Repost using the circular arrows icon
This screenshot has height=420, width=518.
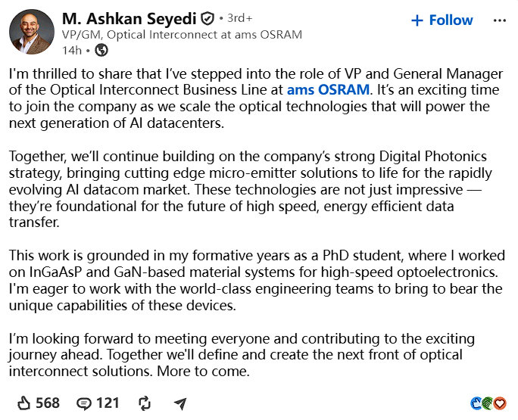pyautogui.click(x=145, y=403)
